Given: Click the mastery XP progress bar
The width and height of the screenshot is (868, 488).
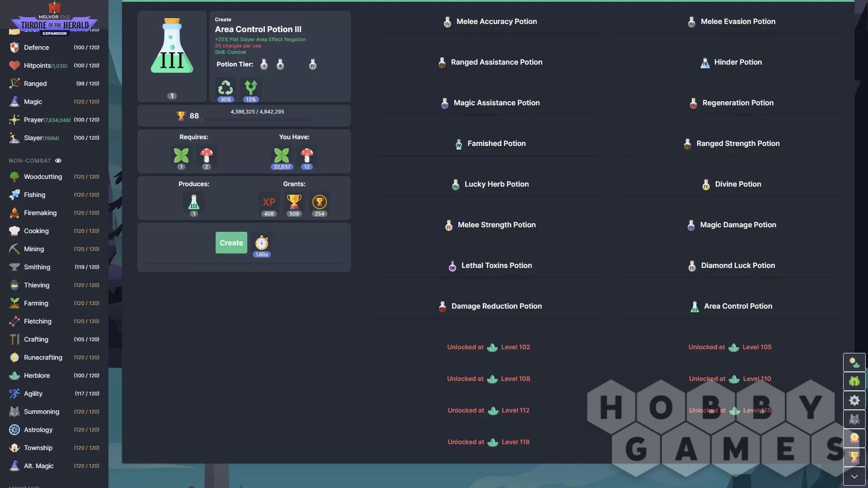Looking at the screenshot, I should click(x=256, y=119).
